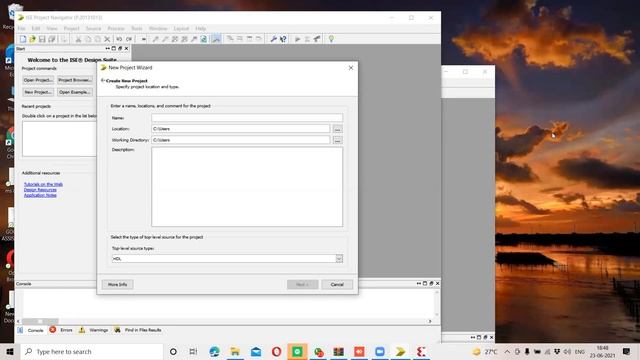This screenshot has width=640, height=360.
Task: Click the Project Browser button
Action: [75, 80]
